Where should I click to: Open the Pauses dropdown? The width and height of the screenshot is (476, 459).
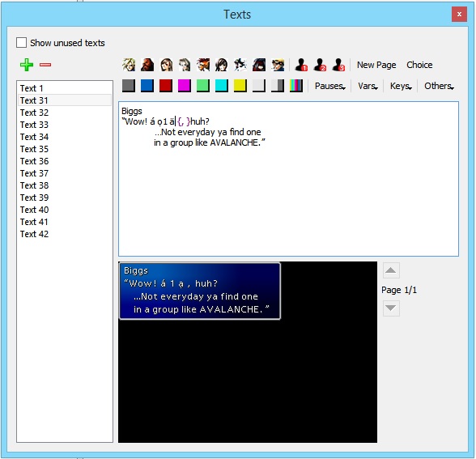pos(330,86)
